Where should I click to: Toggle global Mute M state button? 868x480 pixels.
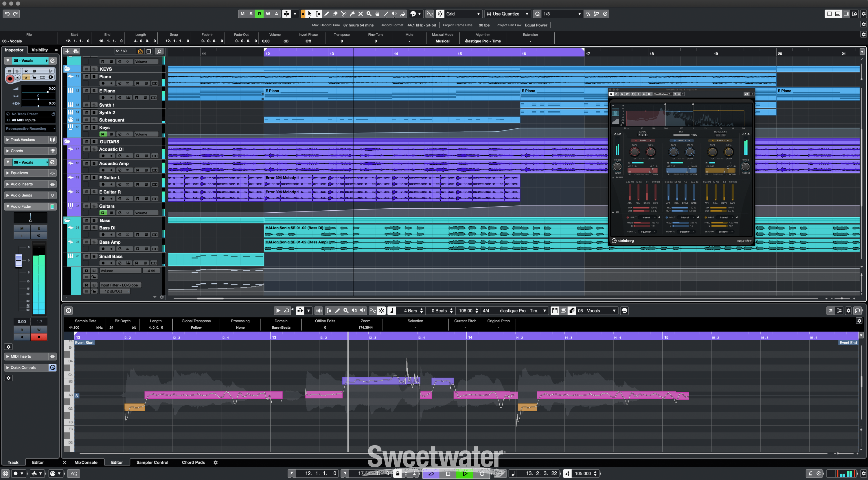tap(242, 14)
